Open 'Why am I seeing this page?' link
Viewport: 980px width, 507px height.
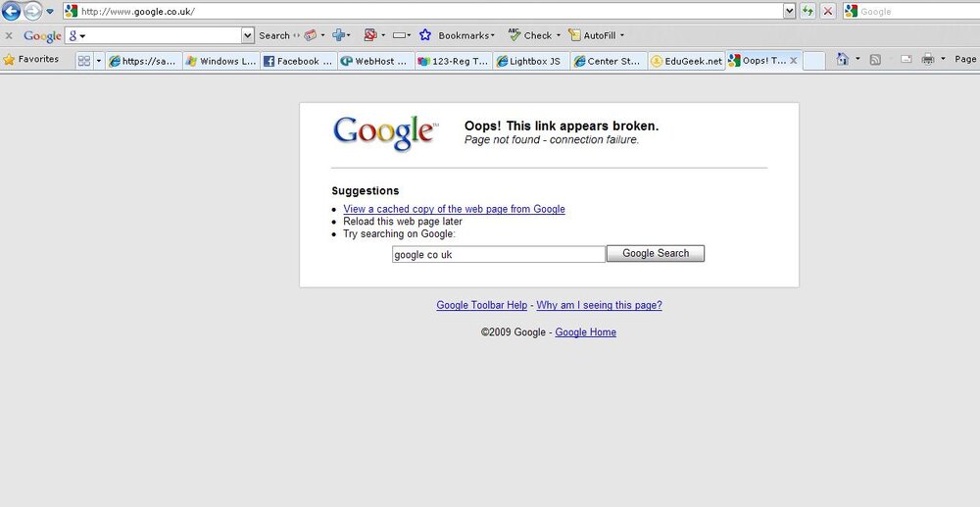(x=600, y=305)
